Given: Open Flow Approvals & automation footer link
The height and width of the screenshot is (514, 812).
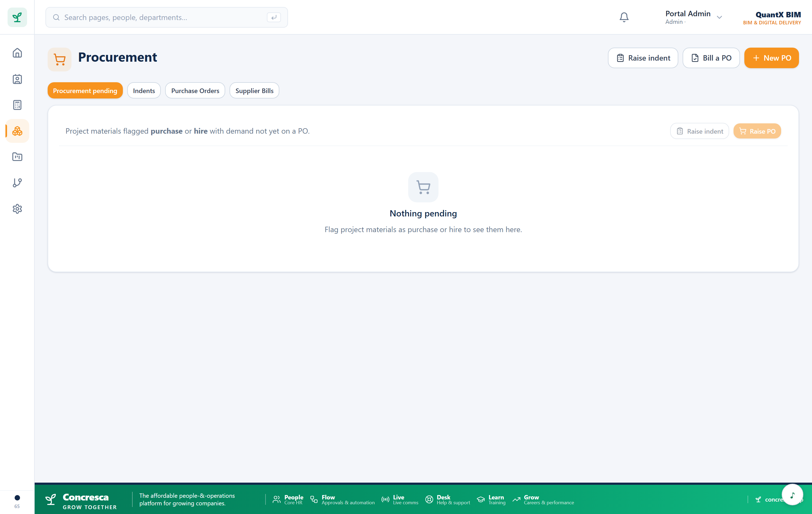Looking at the screenshot, I should click(343, 499).
